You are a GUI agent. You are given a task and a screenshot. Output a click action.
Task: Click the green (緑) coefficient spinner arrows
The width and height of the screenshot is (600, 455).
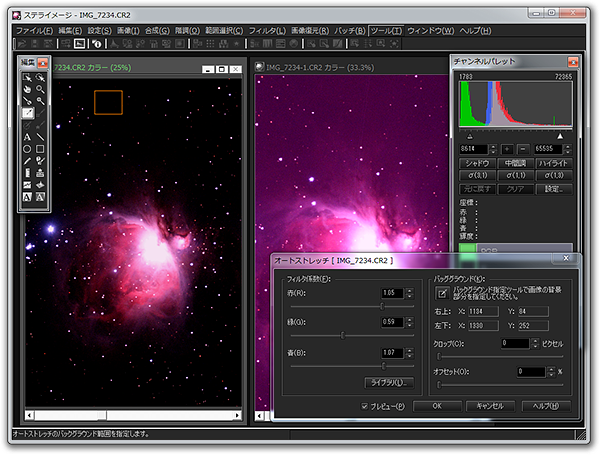(x=410, y=322)
